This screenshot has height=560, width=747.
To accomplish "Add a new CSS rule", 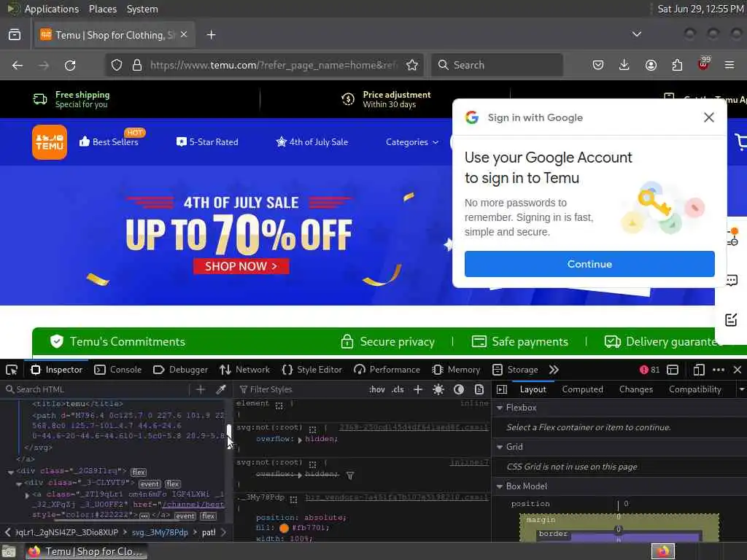I will (418, 389).
